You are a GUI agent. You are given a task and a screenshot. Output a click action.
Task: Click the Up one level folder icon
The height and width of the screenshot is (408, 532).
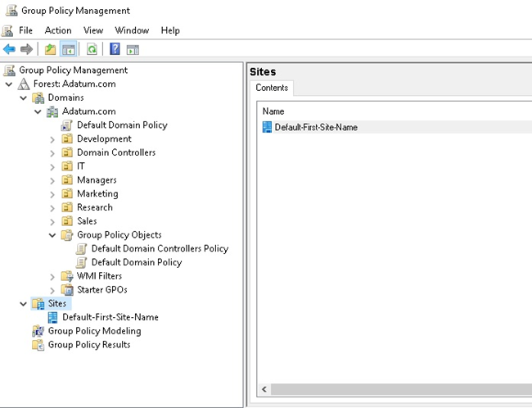(x=50, y=50)
